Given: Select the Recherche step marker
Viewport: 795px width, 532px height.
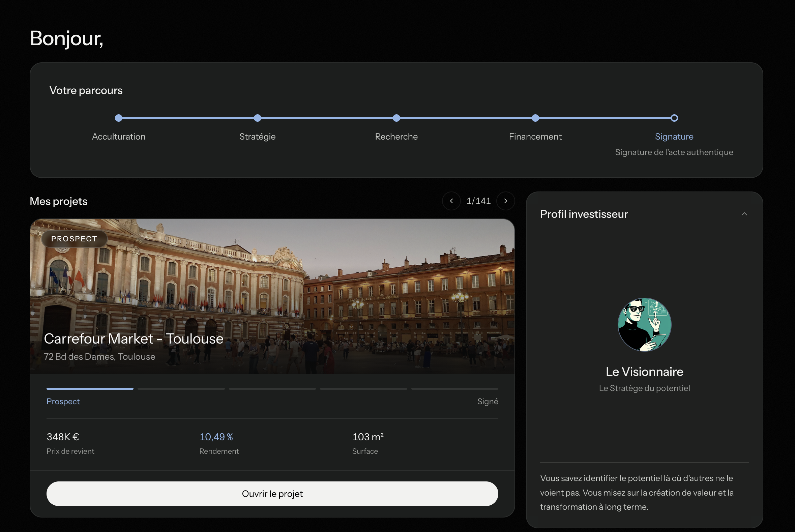Looking at the screenshot, I should coord(396,118).
